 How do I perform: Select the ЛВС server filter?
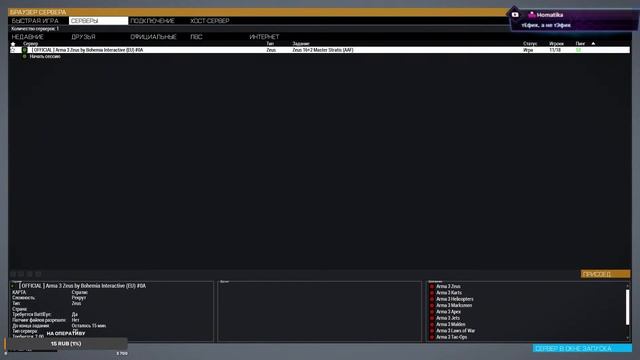tap(196, 37)
